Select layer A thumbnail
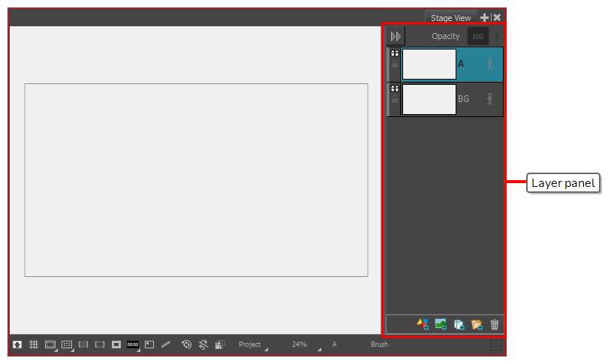This screenshot has width=611, height=364. pos(429,65)
